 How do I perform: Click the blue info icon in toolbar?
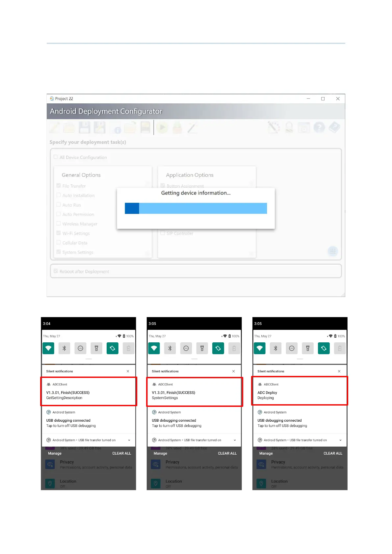click(115, 128)
